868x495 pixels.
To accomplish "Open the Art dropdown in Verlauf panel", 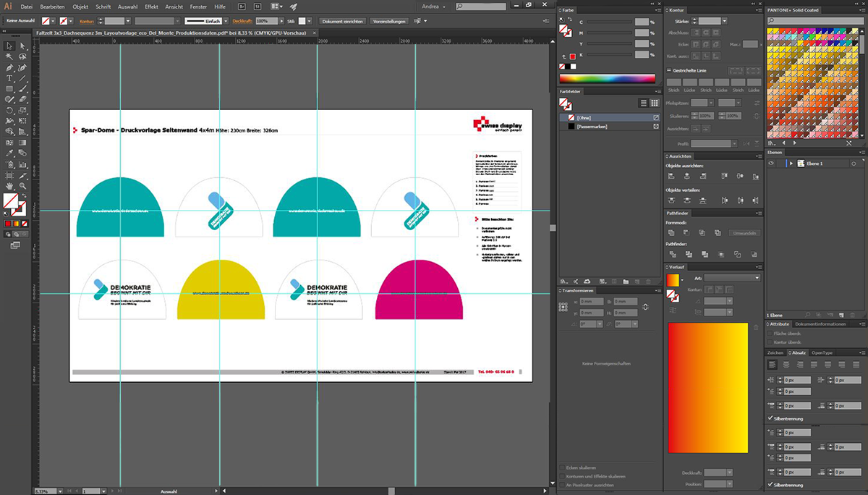I will click(x=732, y=278).
